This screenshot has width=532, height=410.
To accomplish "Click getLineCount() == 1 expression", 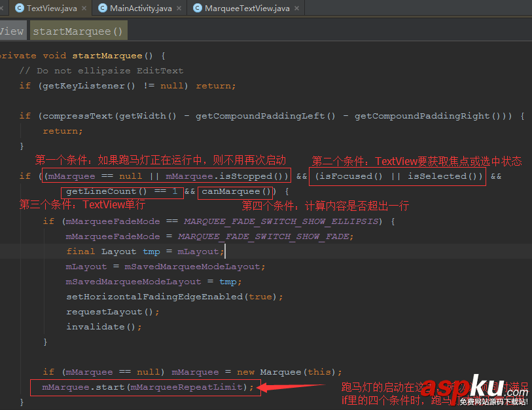I will [x=122, y=191].
